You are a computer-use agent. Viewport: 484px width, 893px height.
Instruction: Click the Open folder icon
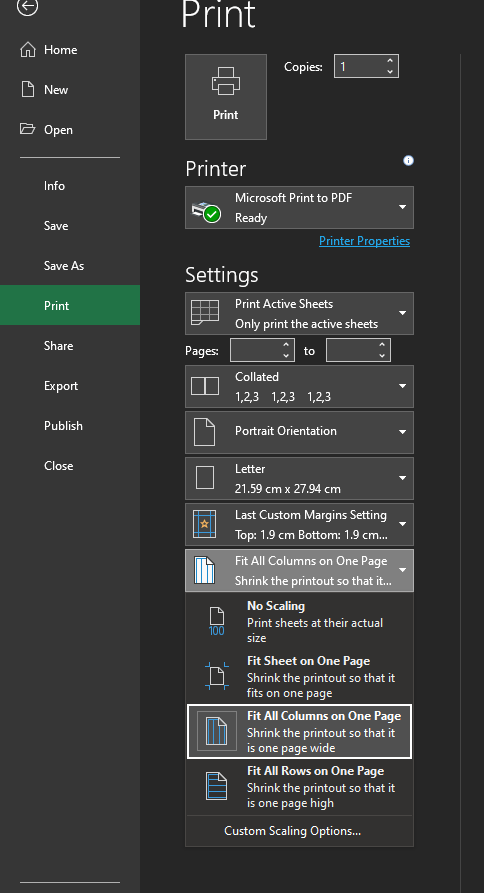pyautogui.click(x=27, y=129)
